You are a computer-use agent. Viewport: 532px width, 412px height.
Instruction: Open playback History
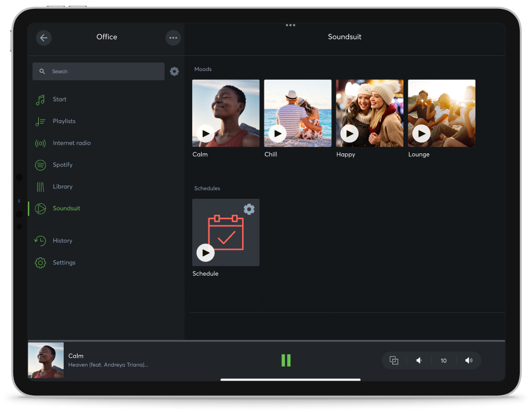pos(40,240)
